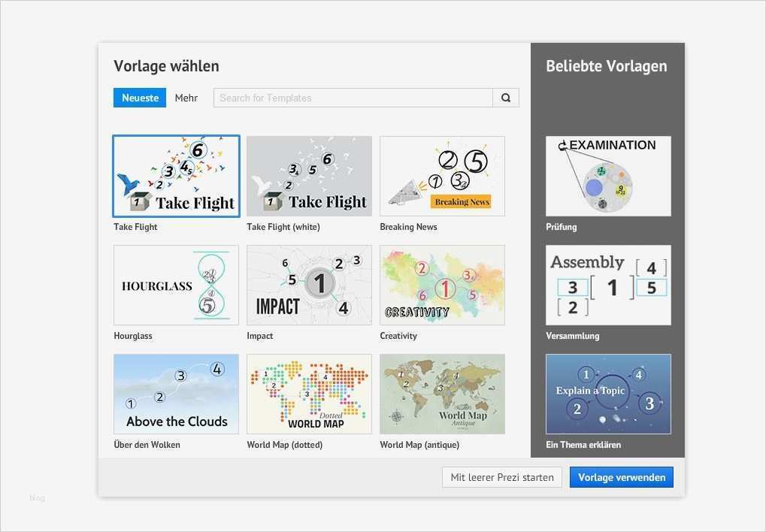766x532 pixels.
Task: Choose the Versammlung template
Action: coord(607,284)
